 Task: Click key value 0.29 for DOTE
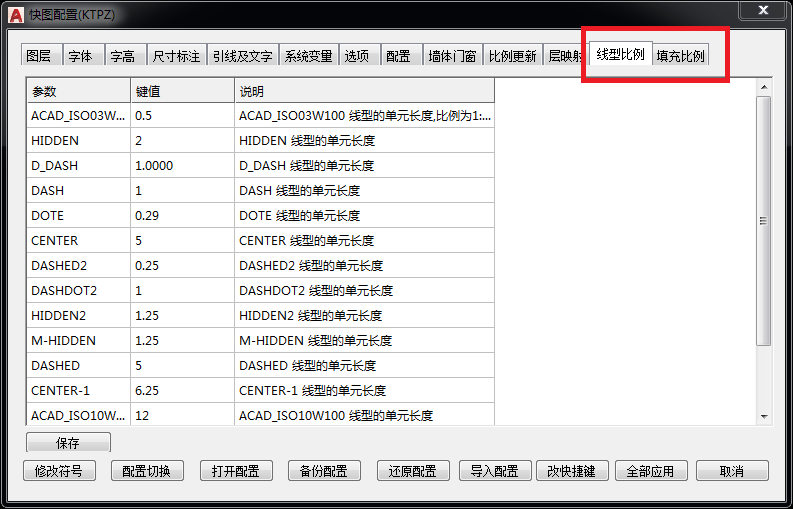point(183,216)
